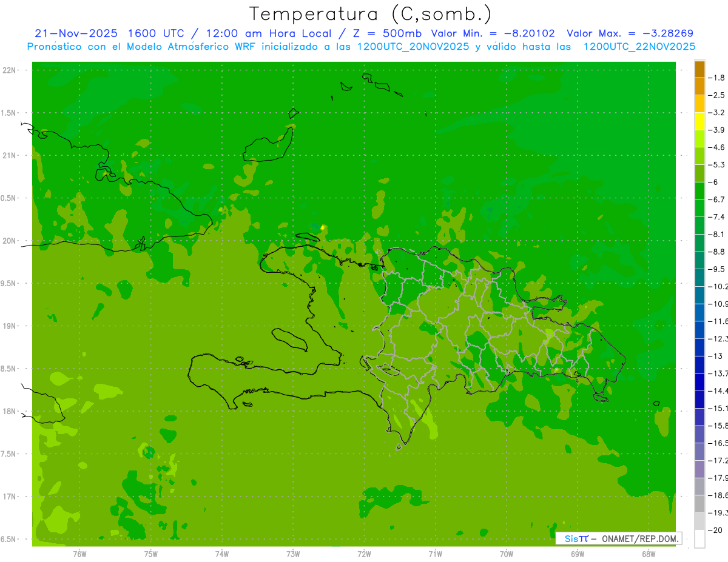Click the '22N' latitude axis label
Screen dimensions: 728x562
(9, 70)
